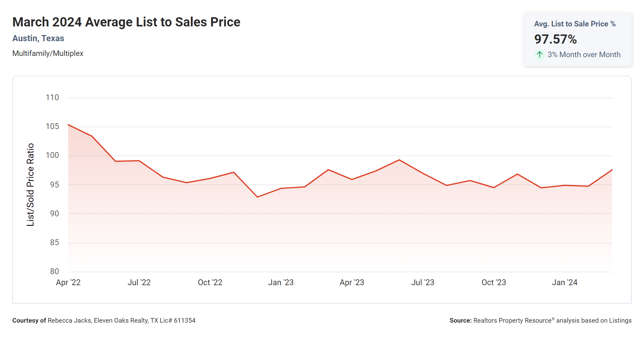This screenshot has height=338, width=644.
Task: Click the Oct '23 x-axis label
Action: (494, 282)
